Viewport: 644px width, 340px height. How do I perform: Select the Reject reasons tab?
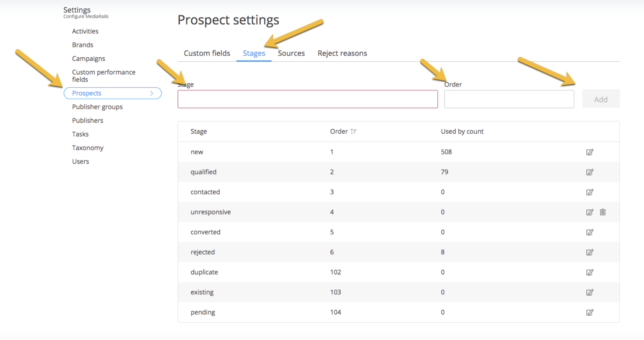click(x=342, y=53)
